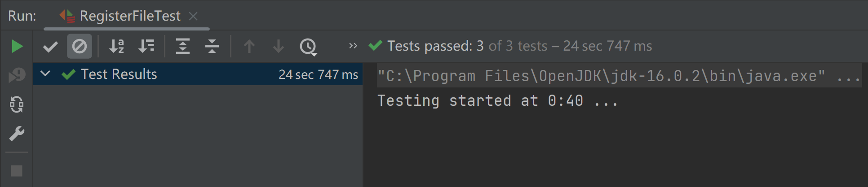Stop the process square button

[17, 171]
